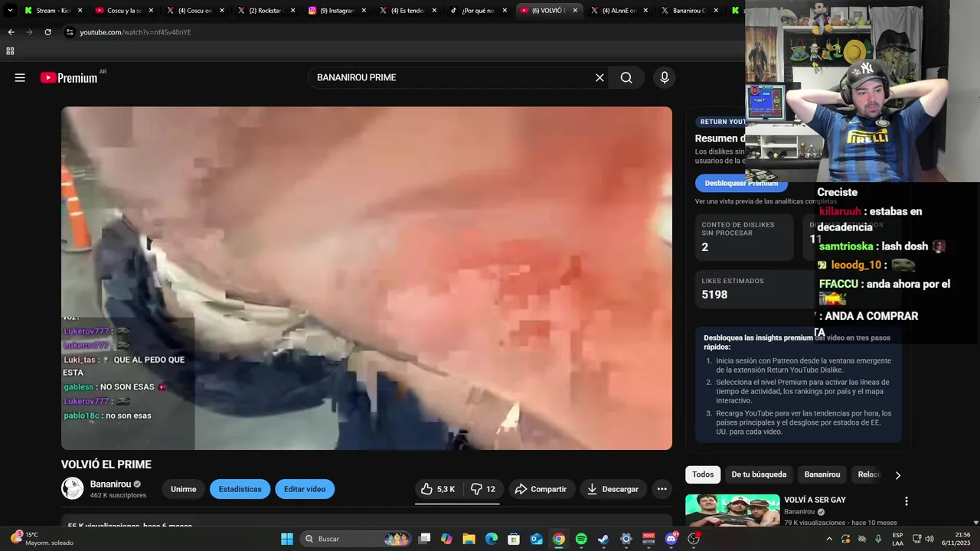Image resolution: width=980 pixels, height=551 pixels.
Task: Open the Chrome apps grid shortcut
Action: click(10, 51)
